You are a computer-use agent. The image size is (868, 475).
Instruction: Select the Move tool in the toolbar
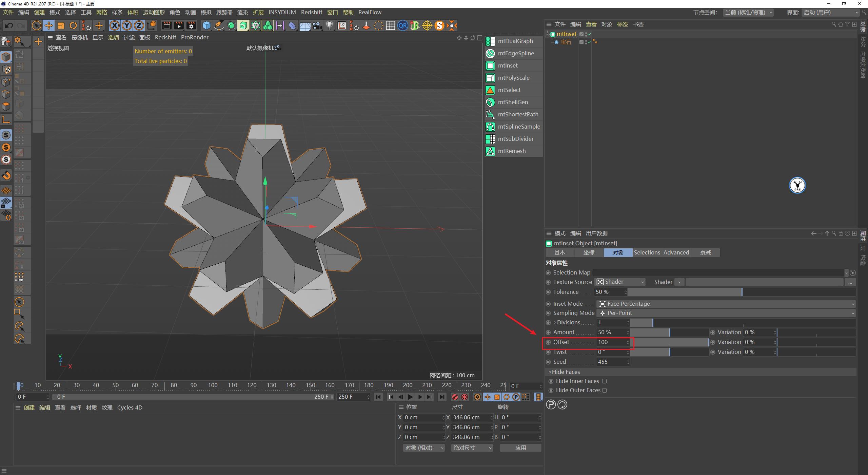[x=48, y=25]
